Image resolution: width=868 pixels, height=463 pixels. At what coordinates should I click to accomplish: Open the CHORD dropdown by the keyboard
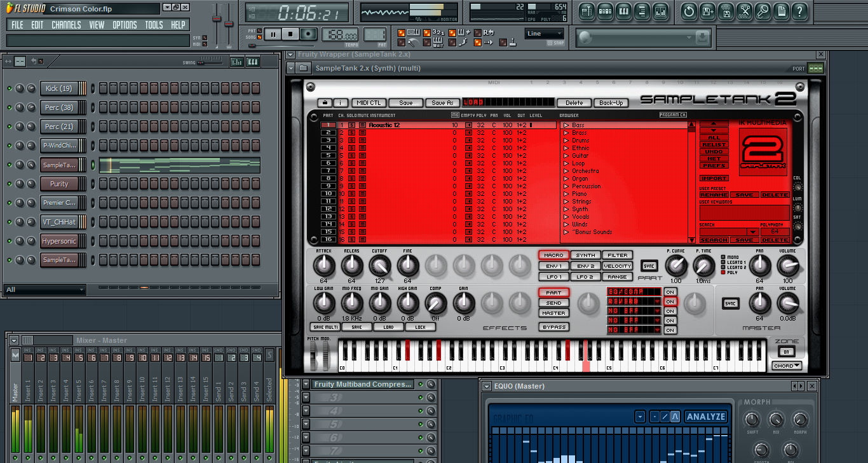pos(787,366)
